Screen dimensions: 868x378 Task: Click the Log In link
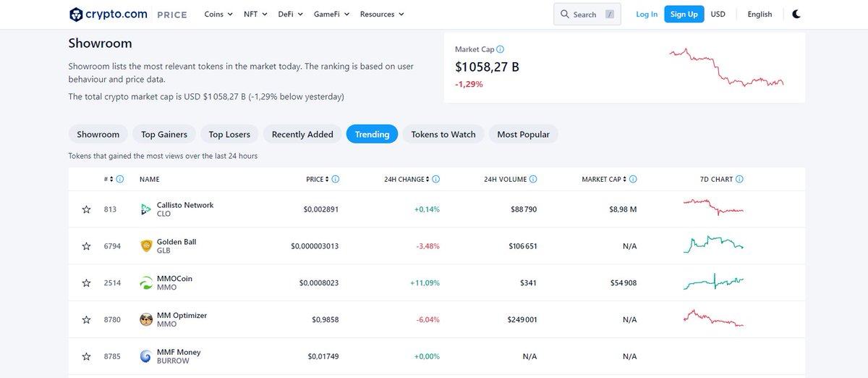(647, 14)
